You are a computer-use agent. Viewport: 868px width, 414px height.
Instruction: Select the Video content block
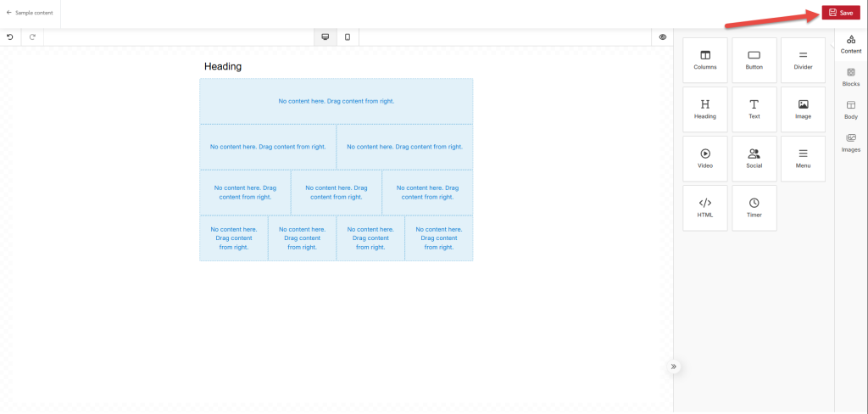tap(705, 159)
